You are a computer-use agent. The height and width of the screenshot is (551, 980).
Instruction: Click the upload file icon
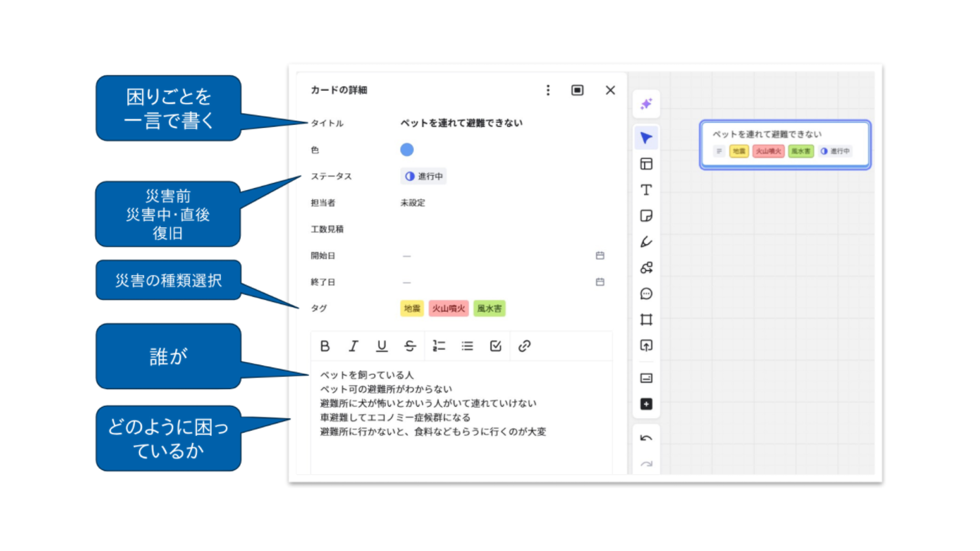point(646,345)
